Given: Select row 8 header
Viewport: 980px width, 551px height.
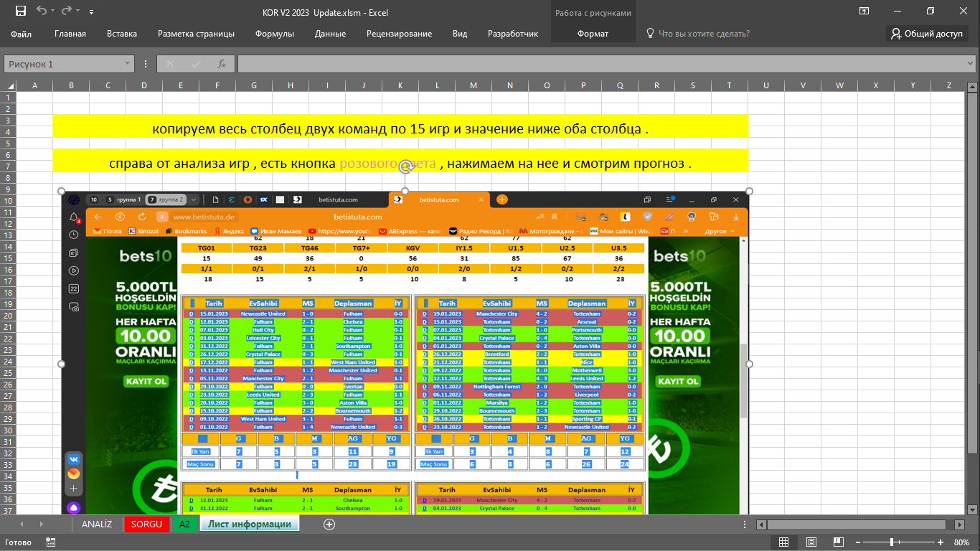Looking at the screenshot, I should (x=8, y=177).
